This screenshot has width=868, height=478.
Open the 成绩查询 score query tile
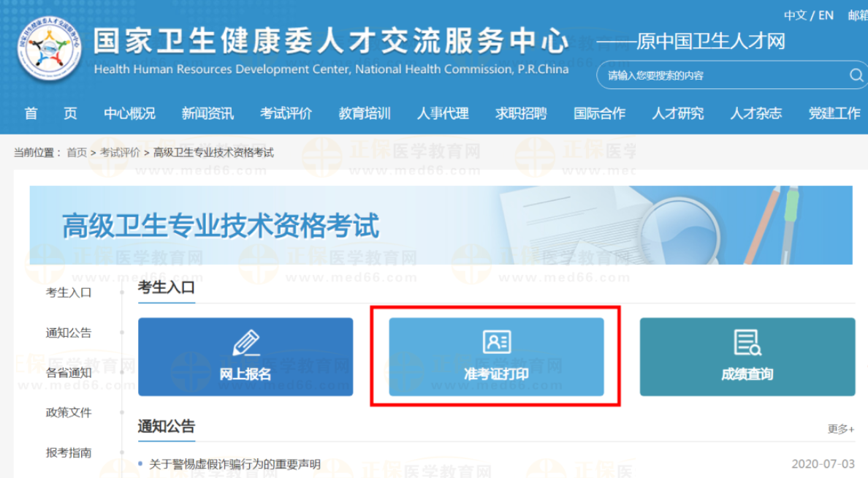coord(747,357)
